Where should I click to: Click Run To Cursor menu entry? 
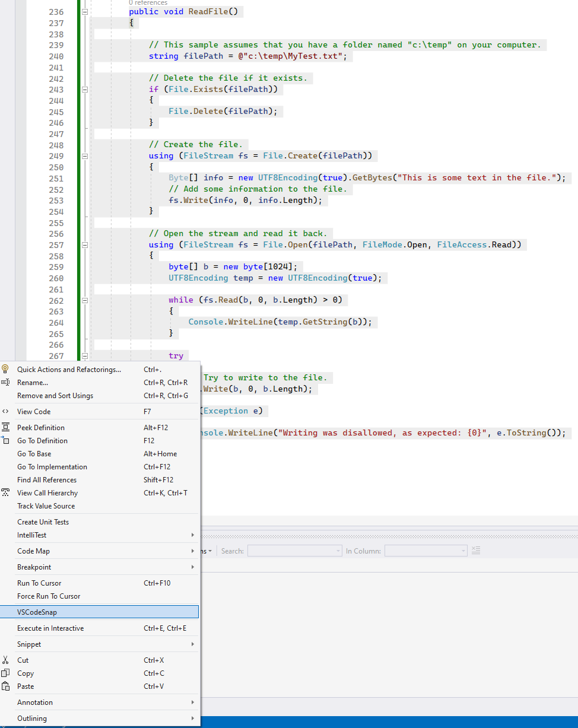(x=39, y=583)
